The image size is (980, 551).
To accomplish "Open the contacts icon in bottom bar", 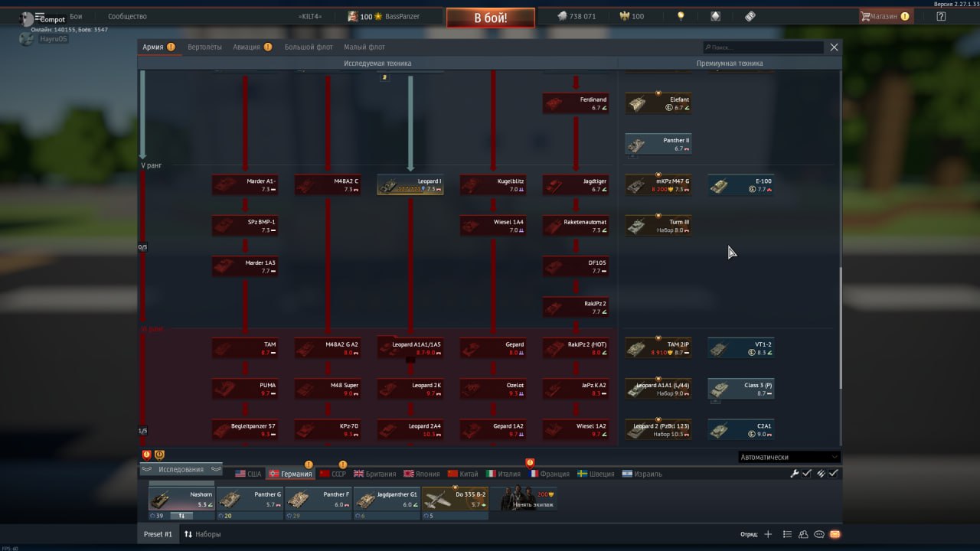I will pyautogui.click(x=803, y=534).
